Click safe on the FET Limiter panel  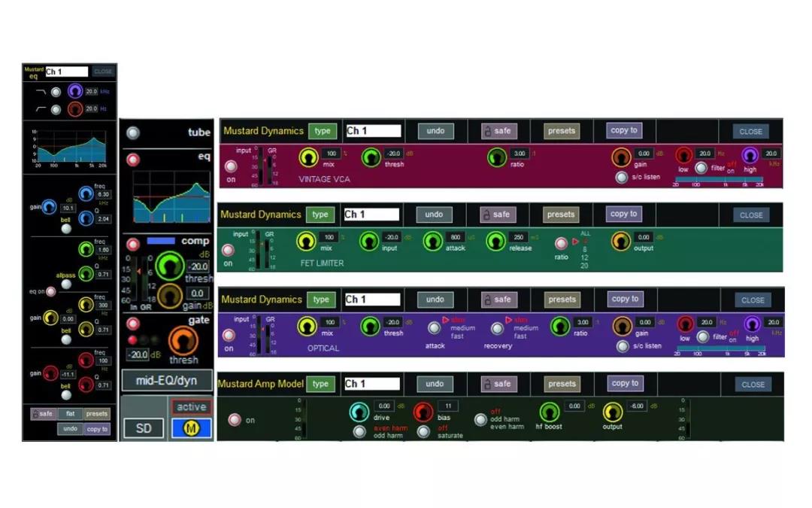pos(498,214)
